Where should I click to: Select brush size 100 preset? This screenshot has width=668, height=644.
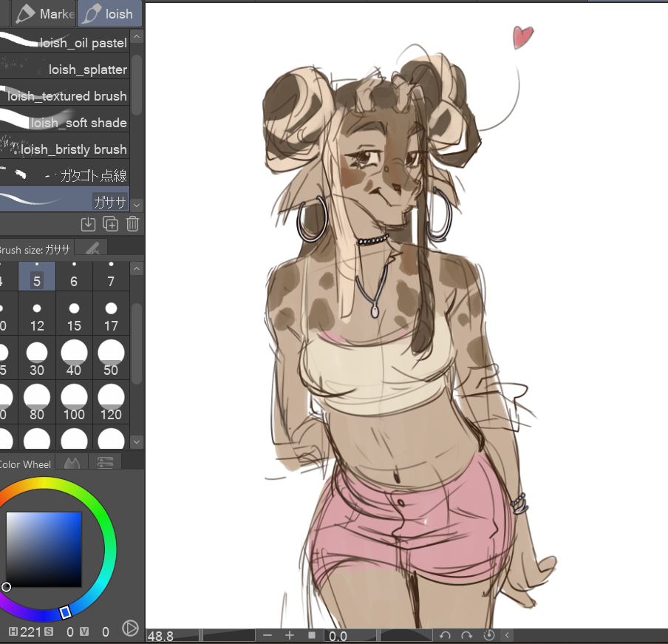click(x=74, y=403)
